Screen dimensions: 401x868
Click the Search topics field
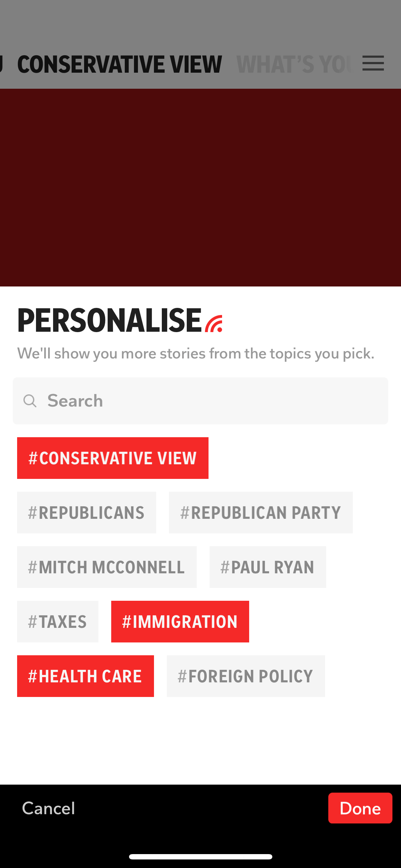[x=200, y=401]
